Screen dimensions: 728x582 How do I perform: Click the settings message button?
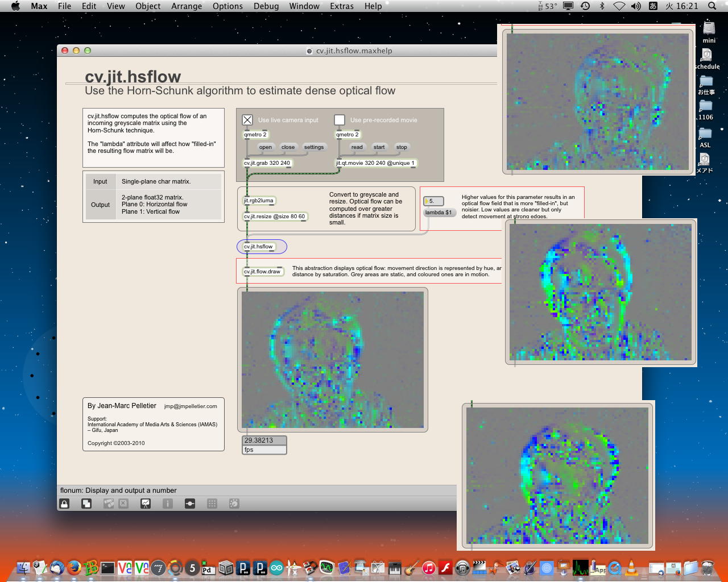click(313, 147)
